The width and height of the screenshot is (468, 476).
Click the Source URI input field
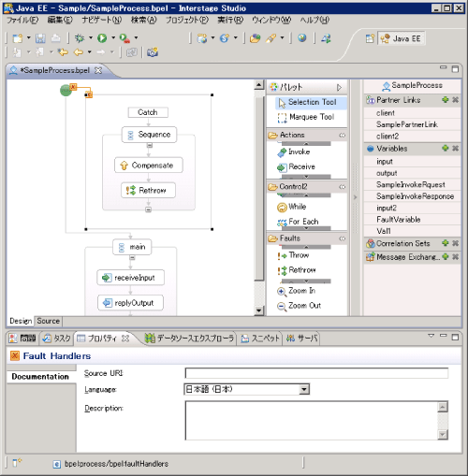[x=316, y=373]
